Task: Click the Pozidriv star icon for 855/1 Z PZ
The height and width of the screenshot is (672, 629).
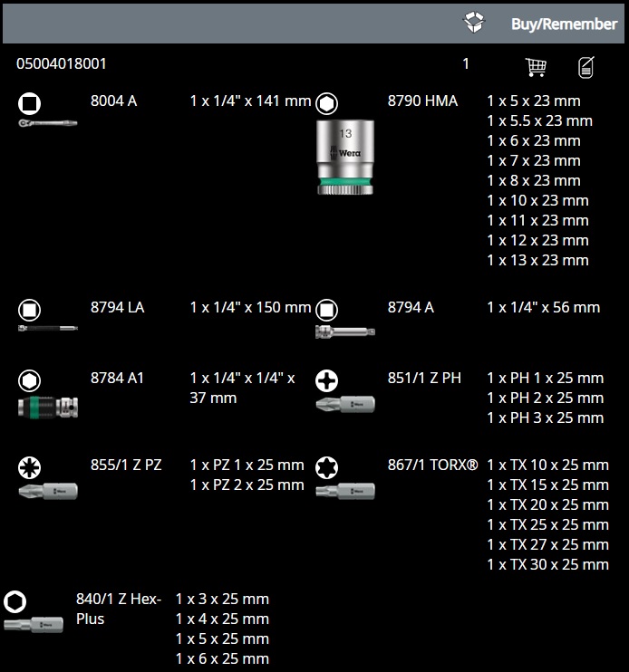Action: [29, 467]
